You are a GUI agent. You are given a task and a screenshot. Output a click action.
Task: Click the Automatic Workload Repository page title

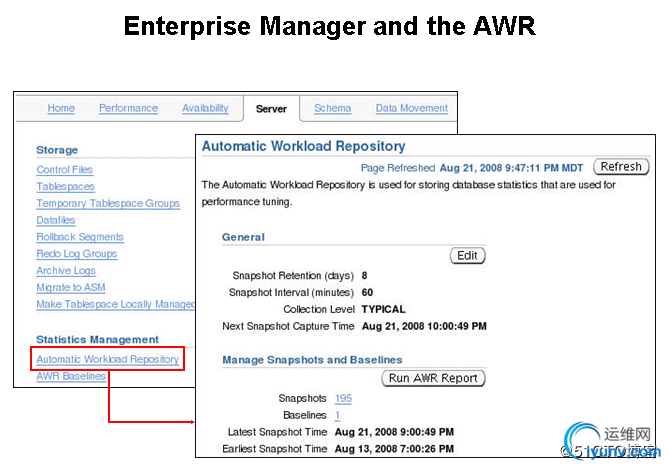[304, 146]
